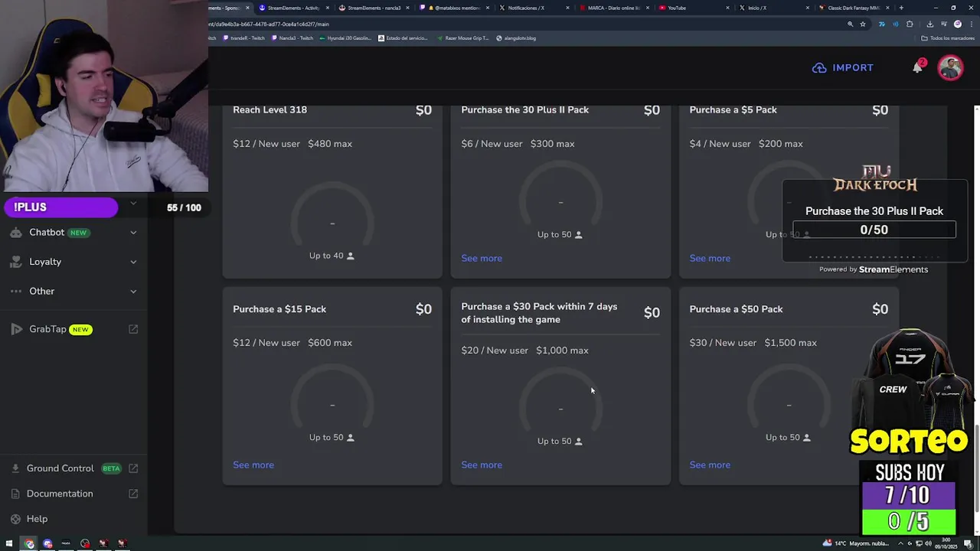Image resolution: width=980 pixels, height=551 pixels.
Task: Click See more on 30 Plus II Pack card
Action: 482,258
